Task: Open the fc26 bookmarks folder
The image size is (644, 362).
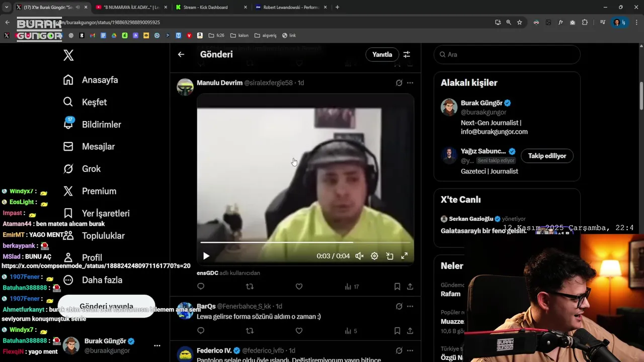Action: pyautogui.click(x=216, y=35)
